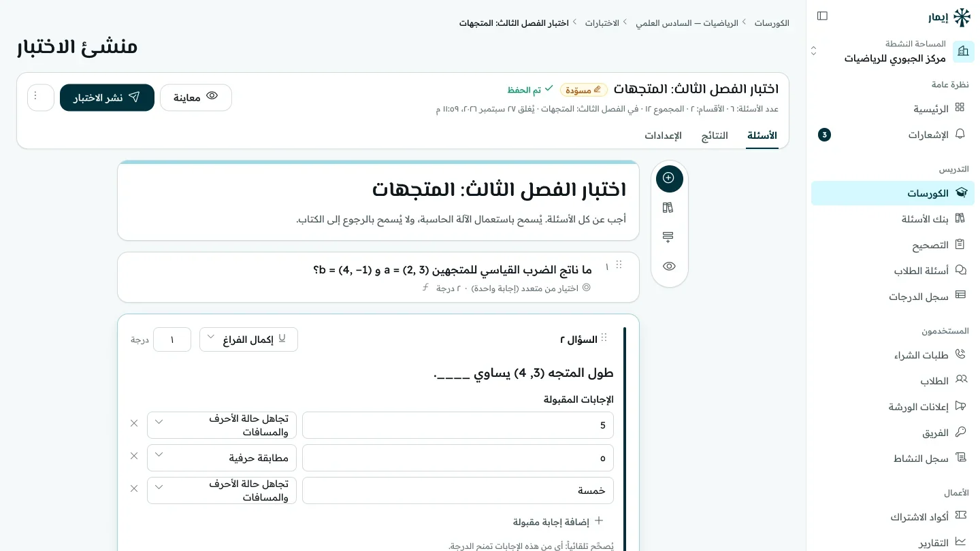980x551 pixels.
Task: Click the drag handle of question ١
Action: pos(619,265)
